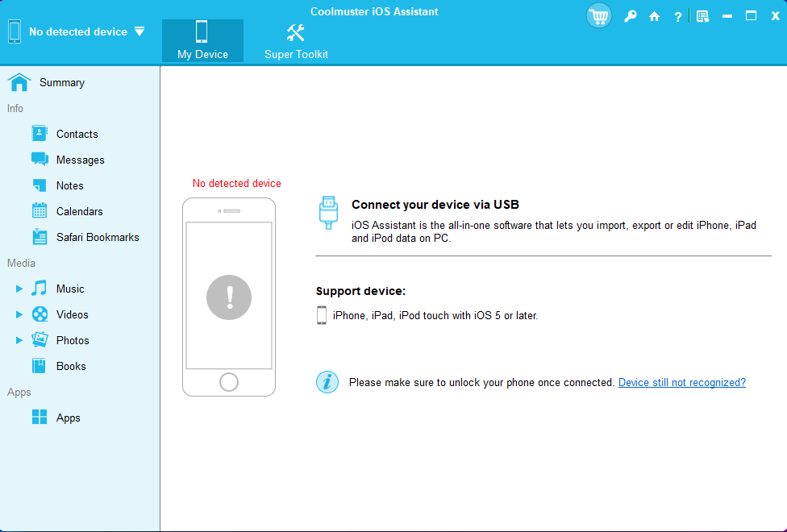Click the Safari Bookmarks icon
This screenshot has width=787, height=532.
click(40, 236)
